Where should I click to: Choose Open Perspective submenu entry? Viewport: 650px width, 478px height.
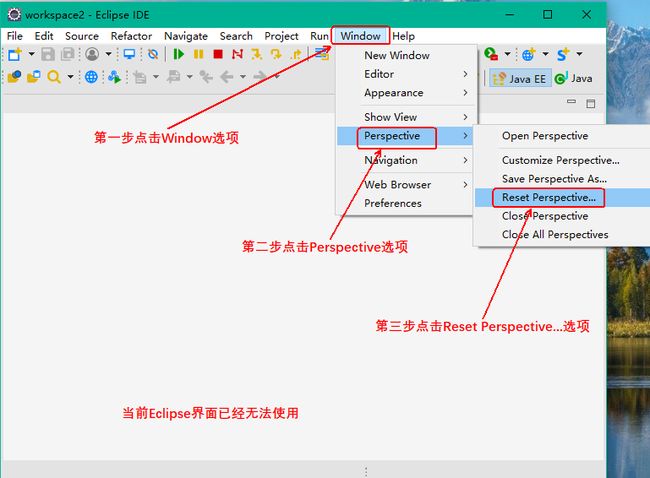pyautogui.click(x=563, y=136)
